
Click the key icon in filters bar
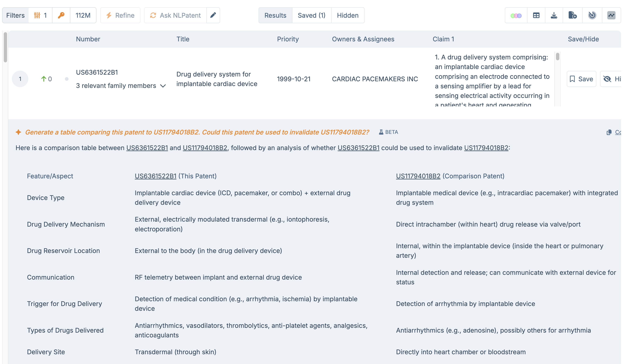click(x=61, y=15)
